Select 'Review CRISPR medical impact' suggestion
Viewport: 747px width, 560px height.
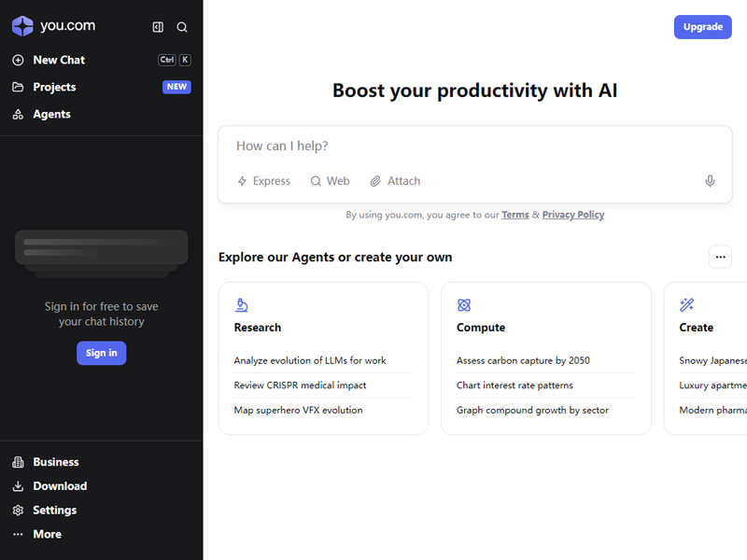300,385
